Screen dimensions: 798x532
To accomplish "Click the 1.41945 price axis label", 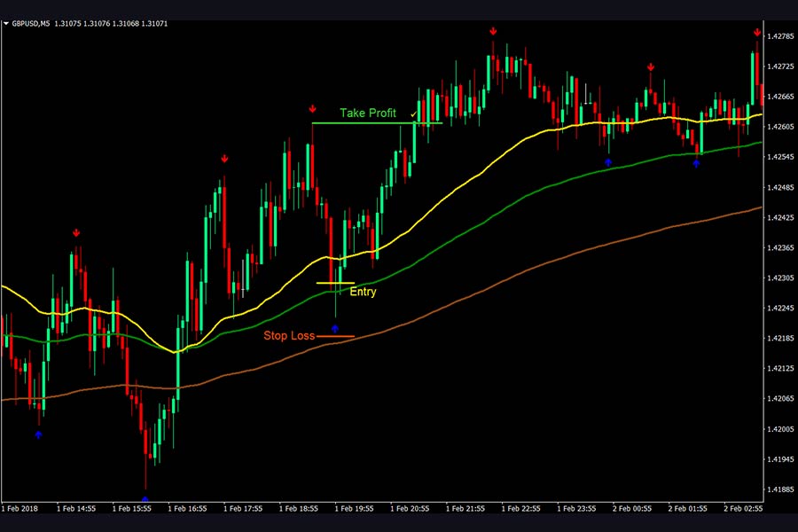I will coord(780,459).
